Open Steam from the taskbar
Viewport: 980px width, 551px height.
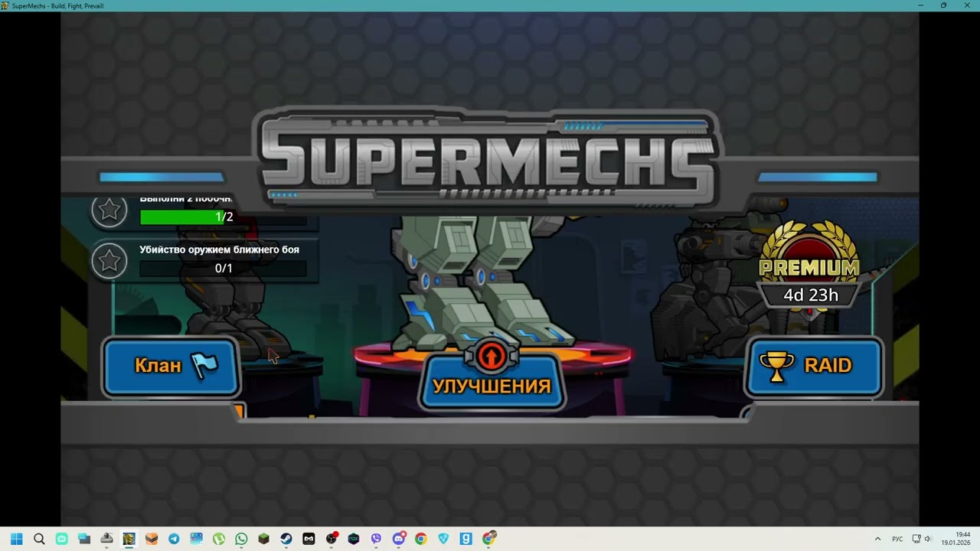[286, 539]
